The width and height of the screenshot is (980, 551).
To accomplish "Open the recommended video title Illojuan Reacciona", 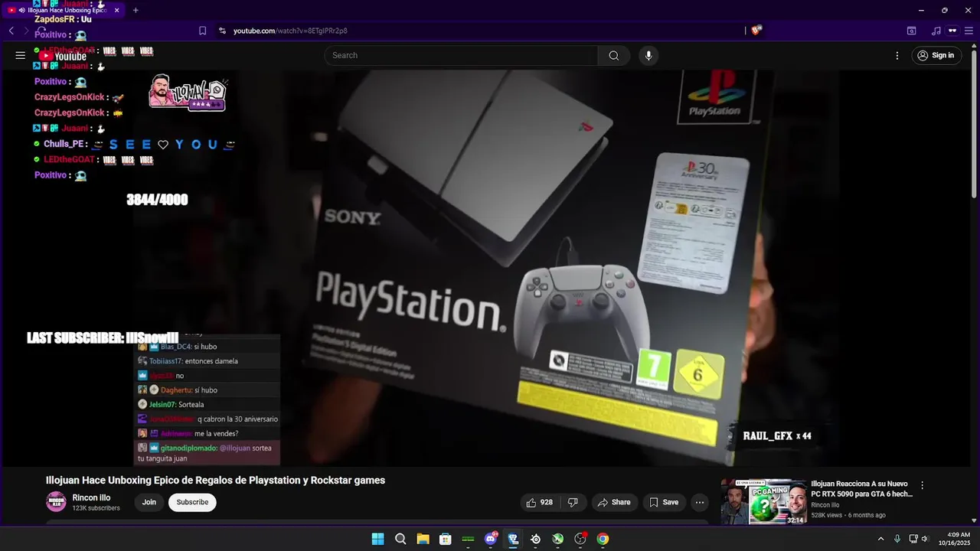I will coord(861,489).
